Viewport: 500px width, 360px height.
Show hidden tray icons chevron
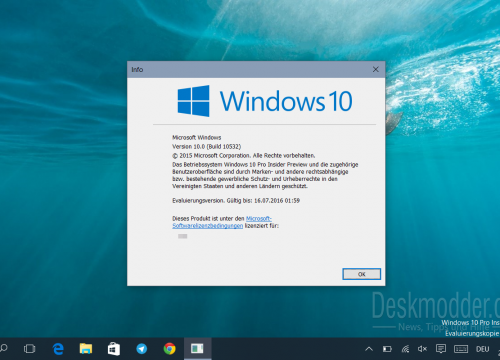coord(369,349)
